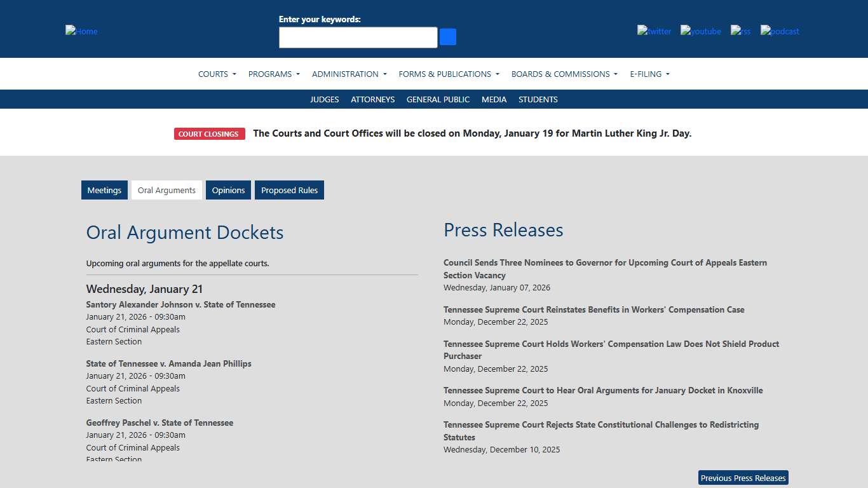The width and height of the screenshot is (868, 488).
Task: Click the Previous Press Releases button
Action: [743, 477]
